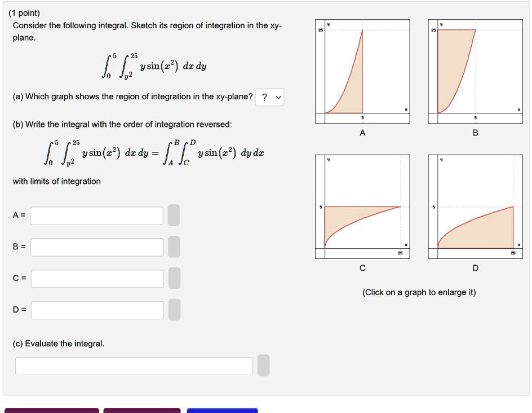
Task: Click the equation editor icon beside field D
Action: [x=174, y=309]
